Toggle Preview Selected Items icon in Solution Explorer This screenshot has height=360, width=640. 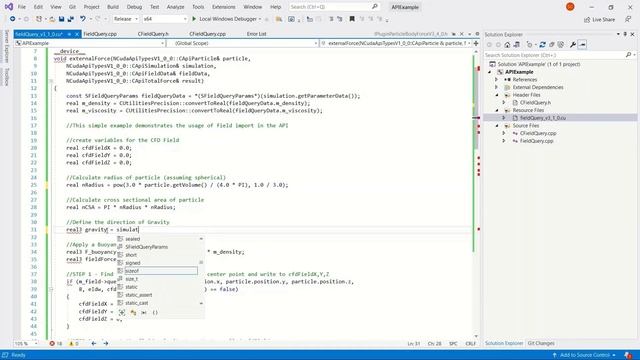pos(582,44)
